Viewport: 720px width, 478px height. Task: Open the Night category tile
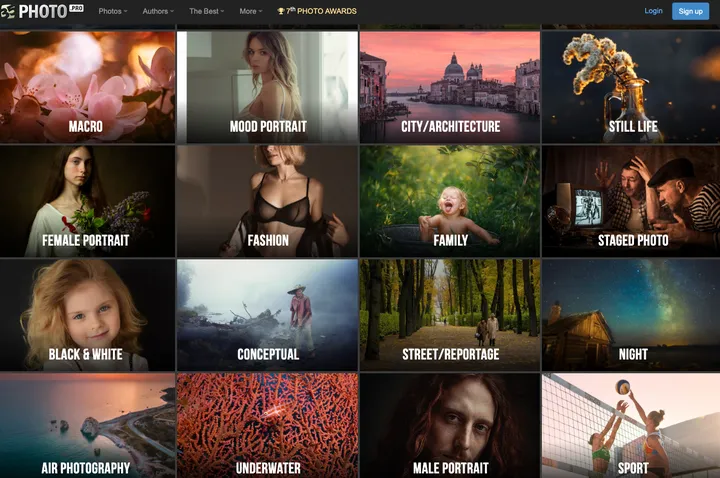pos(631,315)
